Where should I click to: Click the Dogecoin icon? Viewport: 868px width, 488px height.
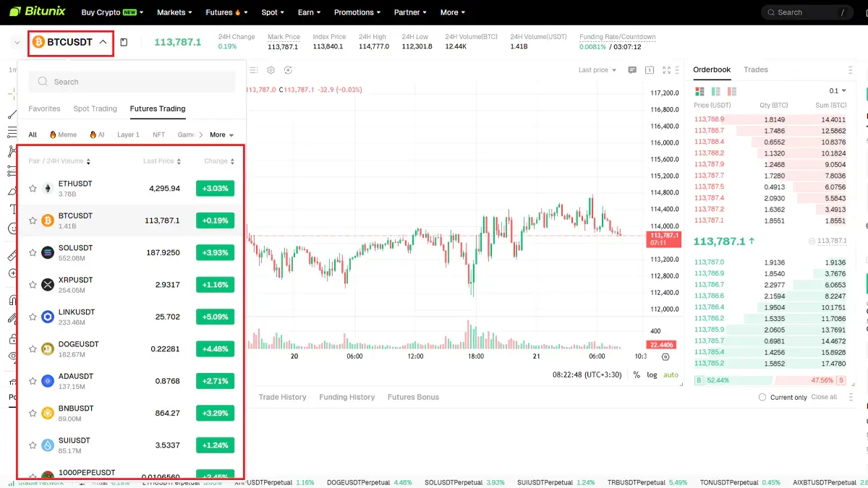point(48,349)
